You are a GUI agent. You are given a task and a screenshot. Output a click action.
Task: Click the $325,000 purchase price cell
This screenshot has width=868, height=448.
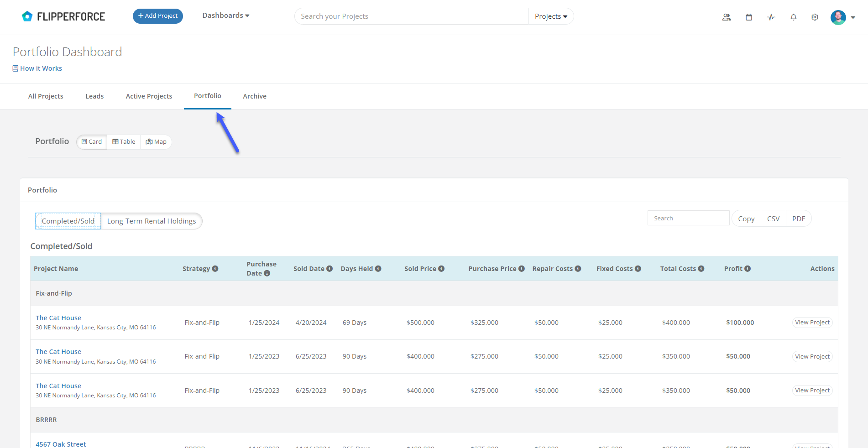tap(484, 323)
